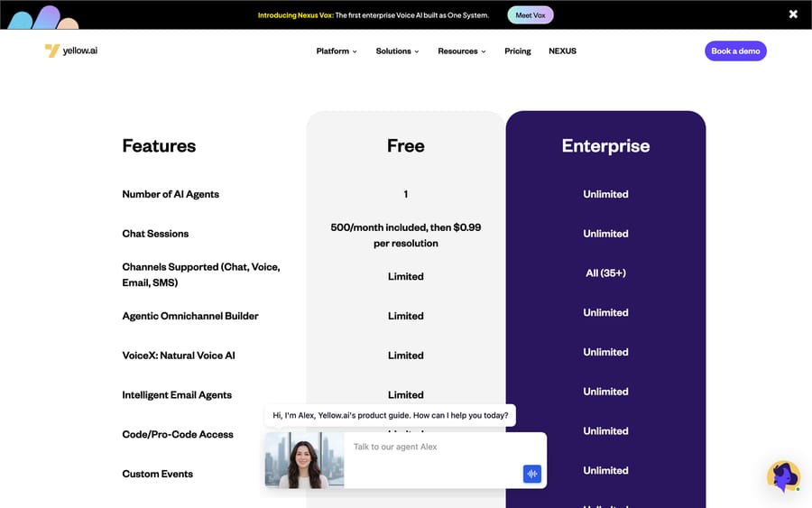Image resolution: width=812 pixels, height=508 pixels.
Task: Click Free plan's value 1 for AI Agents
Action: point(405,194)
